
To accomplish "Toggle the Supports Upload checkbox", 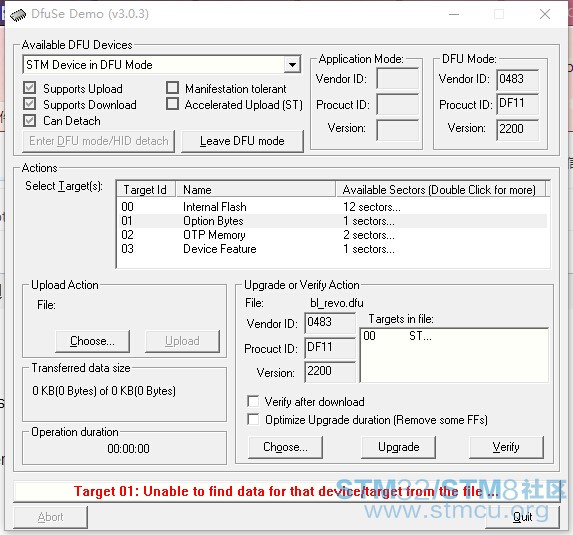I will point(30,88).
